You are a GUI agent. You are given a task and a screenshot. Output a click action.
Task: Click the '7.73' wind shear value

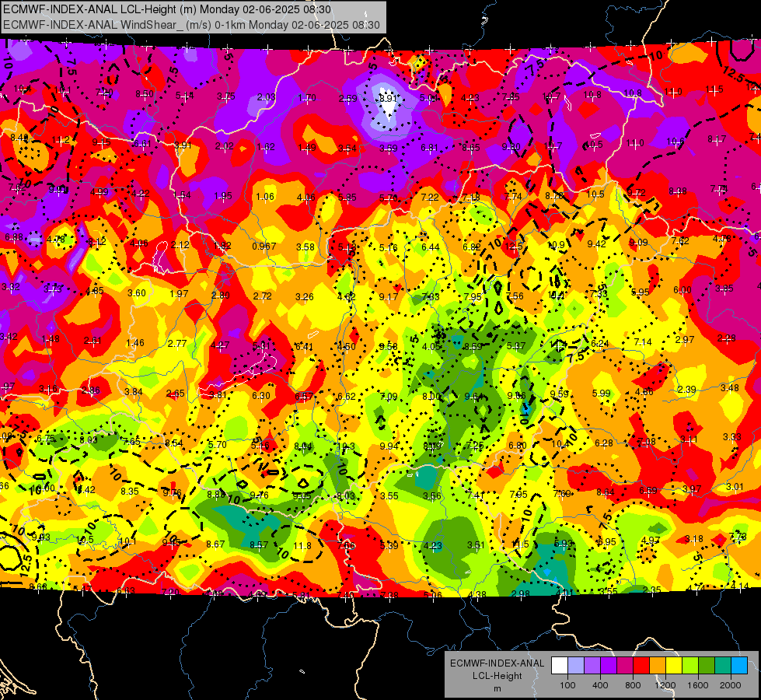[738, 537]
